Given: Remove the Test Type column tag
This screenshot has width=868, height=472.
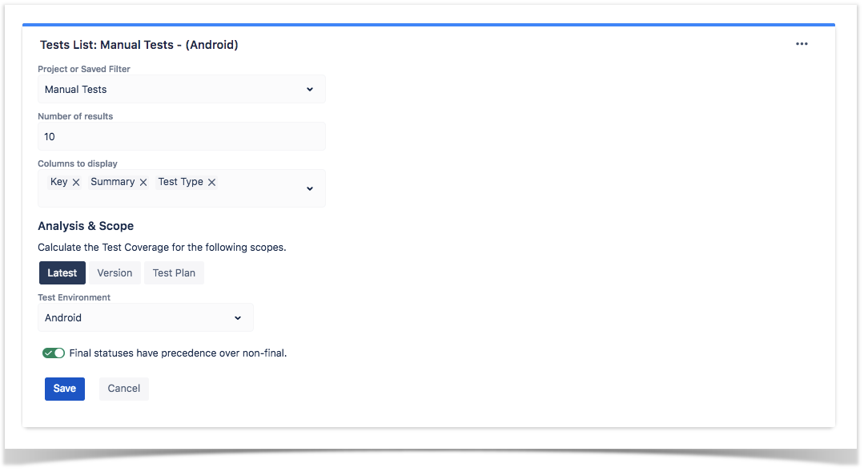Looking at the screenshot, I should click(211, 182).
